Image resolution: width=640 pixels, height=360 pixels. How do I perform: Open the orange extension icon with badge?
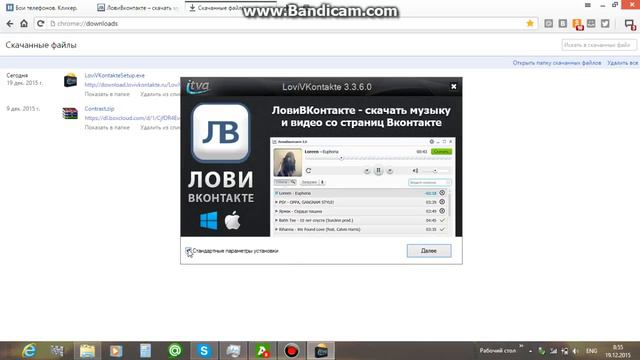pos(577,24)
